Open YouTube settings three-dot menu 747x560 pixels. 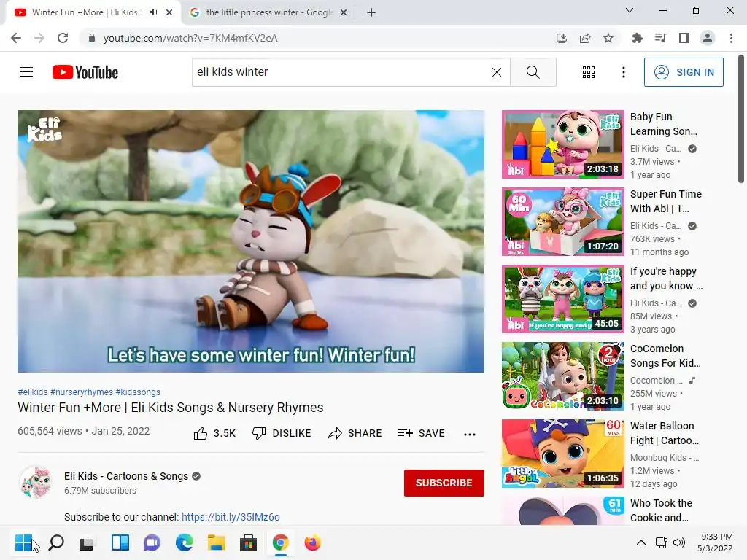click(623, 72)
